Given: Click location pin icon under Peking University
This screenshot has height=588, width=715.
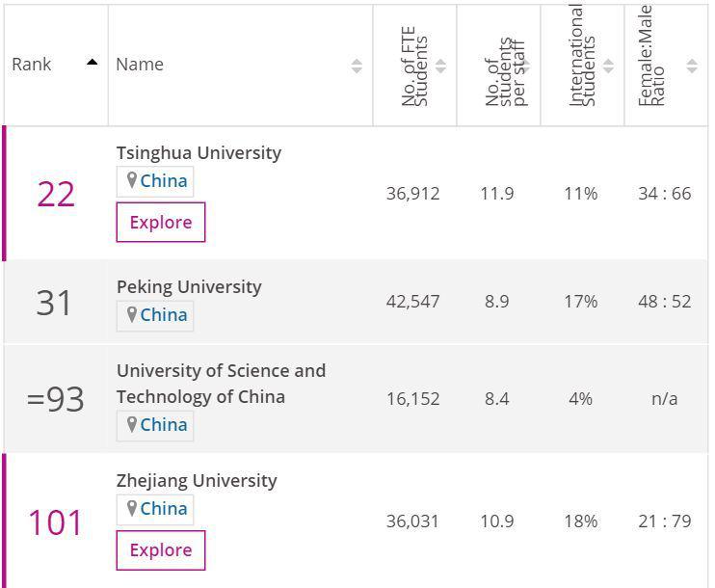Looking at the screenshot, I should 132,315.
